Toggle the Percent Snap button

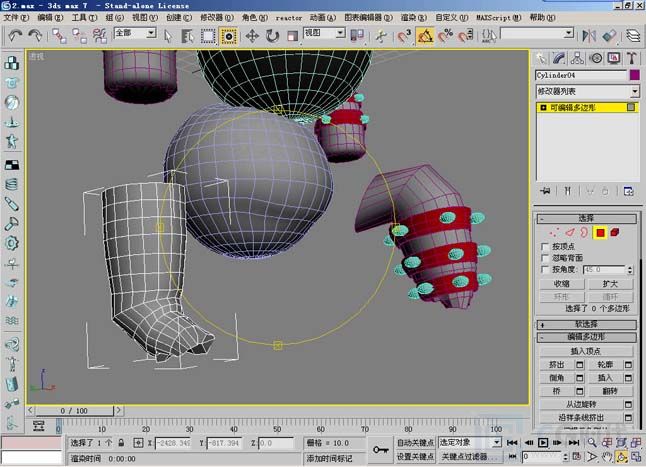445,36
